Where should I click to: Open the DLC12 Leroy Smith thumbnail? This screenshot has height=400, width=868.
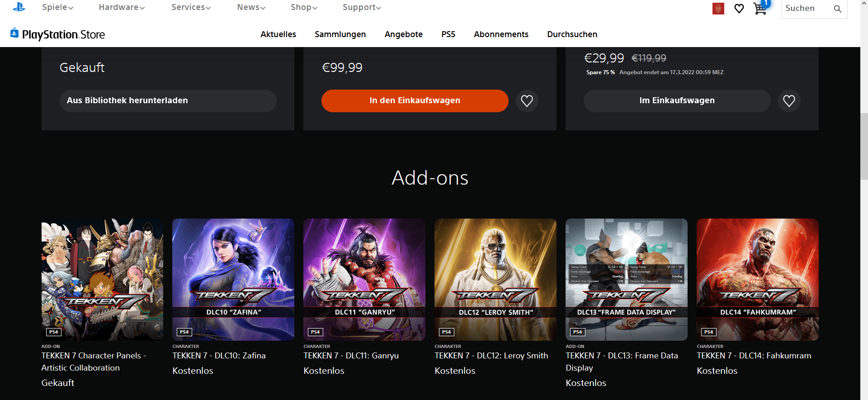(x=495, y=280)
